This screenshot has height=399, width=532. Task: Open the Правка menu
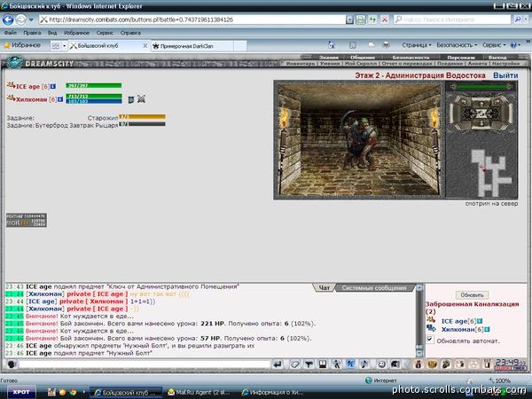point(32,33)
